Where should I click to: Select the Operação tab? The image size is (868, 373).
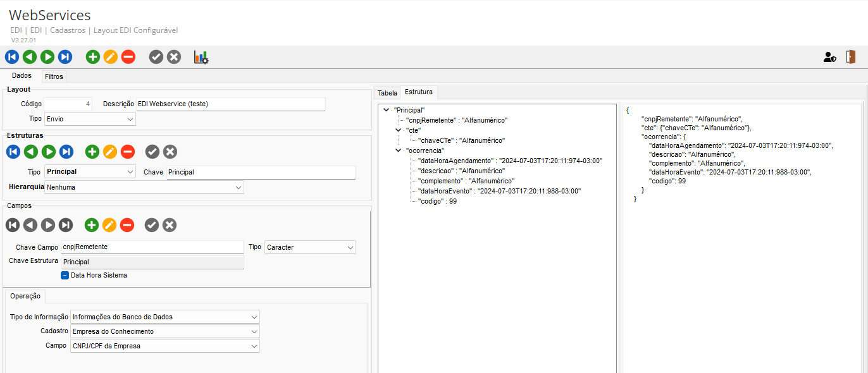point(25,296)
